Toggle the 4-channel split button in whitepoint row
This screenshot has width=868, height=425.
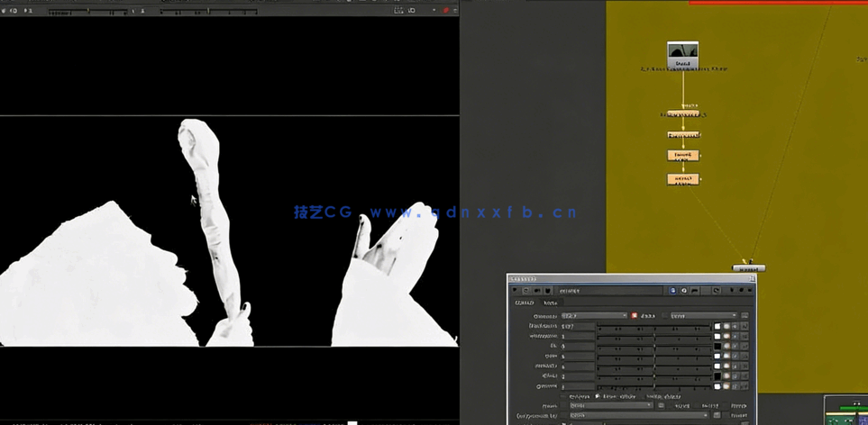(x=736, y=336)
